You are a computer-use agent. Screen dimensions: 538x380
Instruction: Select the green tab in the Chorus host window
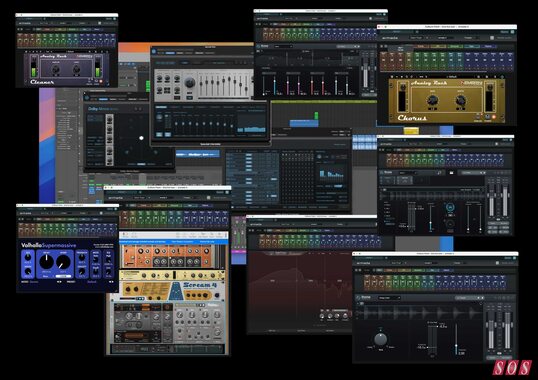tap(455, 46)
